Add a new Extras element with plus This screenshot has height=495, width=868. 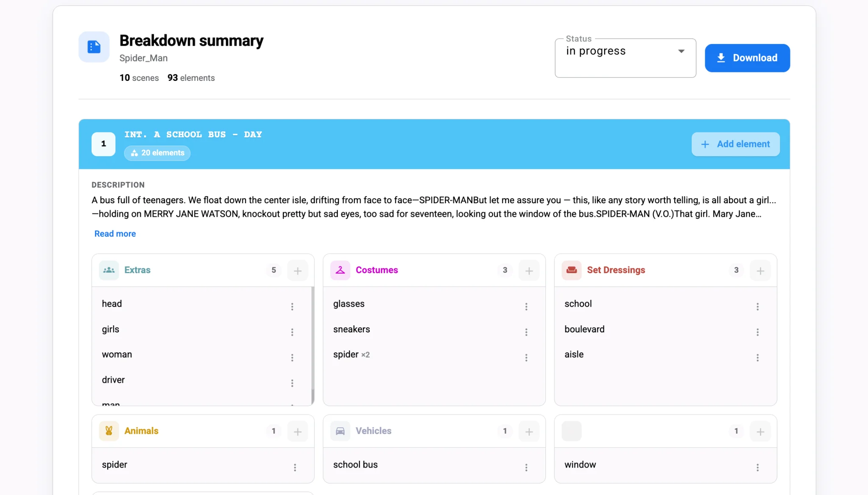point(298,271)
